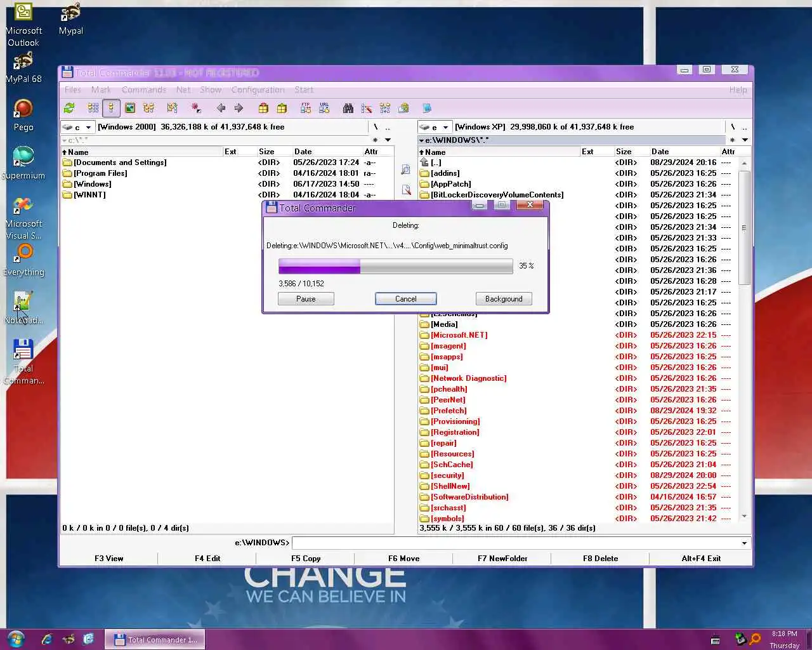
Task: Open left panel directory history arrow
Action: 388,140
